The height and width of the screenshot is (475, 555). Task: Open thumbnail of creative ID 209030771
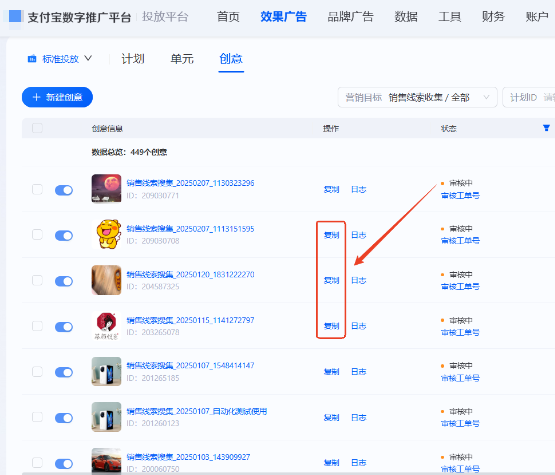click(106, 188)
